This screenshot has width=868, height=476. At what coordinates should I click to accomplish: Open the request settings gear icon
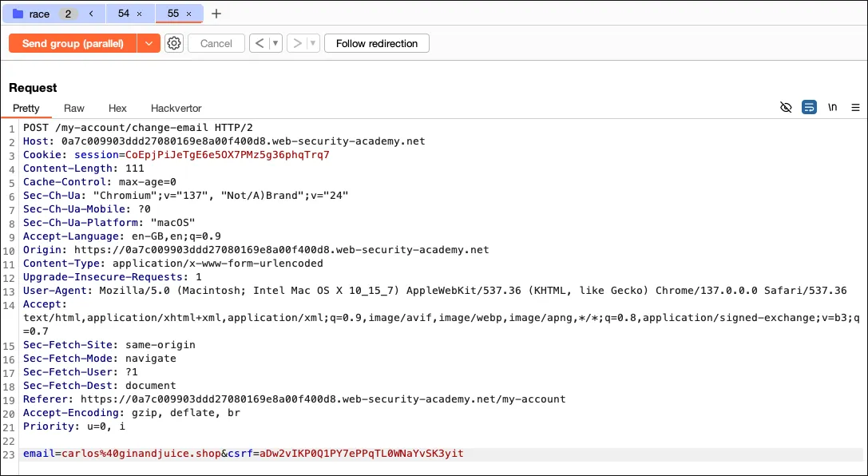174,43
